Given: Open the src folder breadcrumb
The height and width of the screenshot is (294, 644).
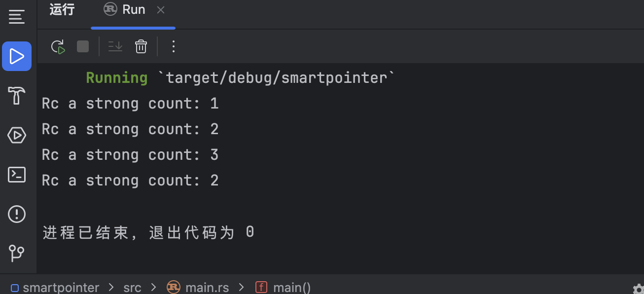Looking at the screenshot, I should tap(132, 287).
